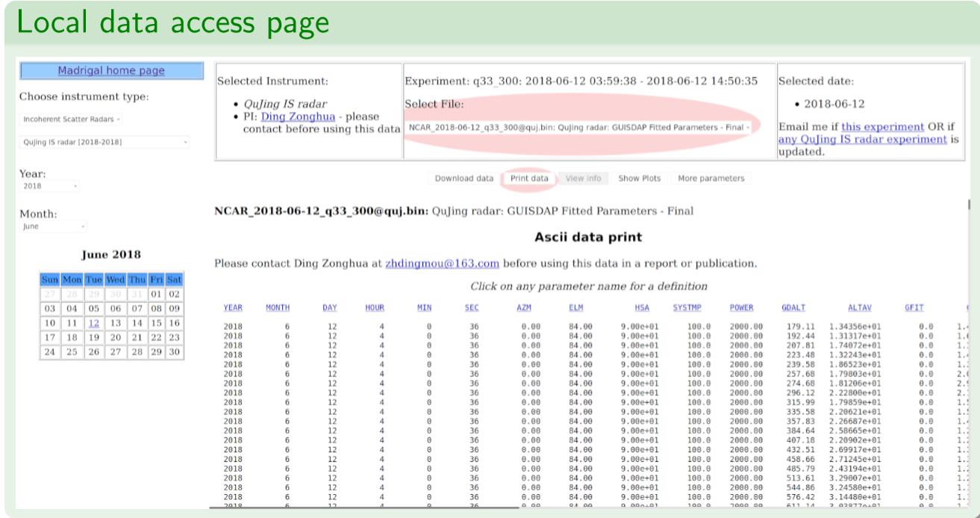Click the Sat weekday header in calendar
The width and height of the screenshot is (980, 518).
(x=175, y=280)
